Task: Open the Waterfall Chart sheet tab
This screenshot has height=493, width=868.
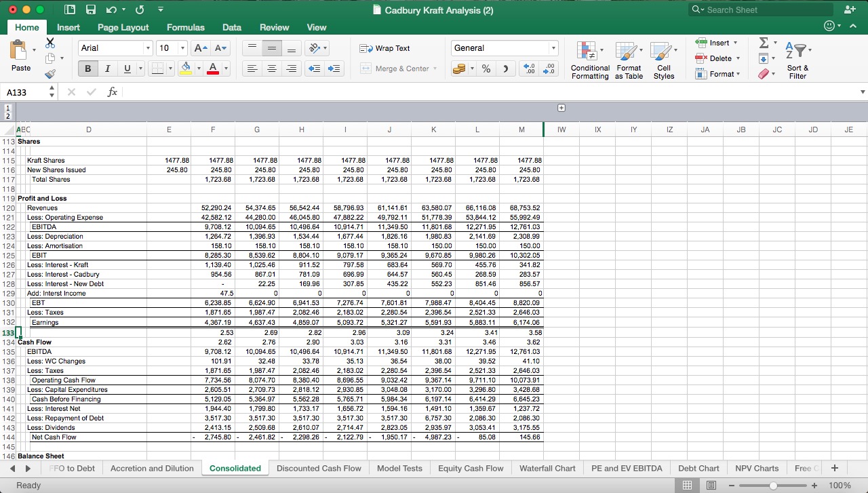Action: click(x=547, y=468)
